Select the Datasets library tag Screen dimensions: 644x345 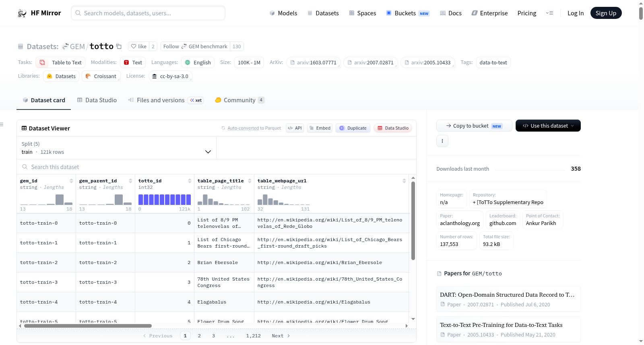(61, 76)
